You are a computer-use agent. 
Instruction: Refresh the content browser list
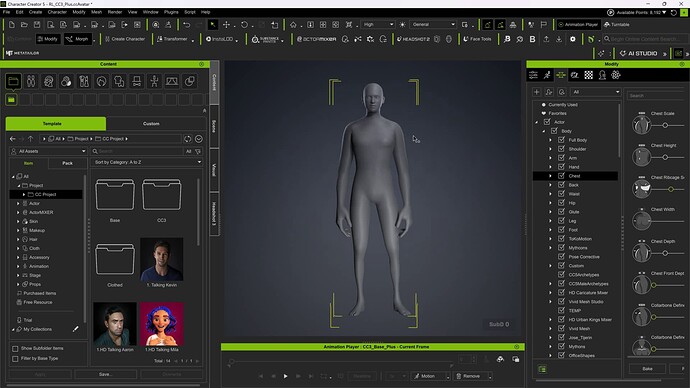(188, 139)
